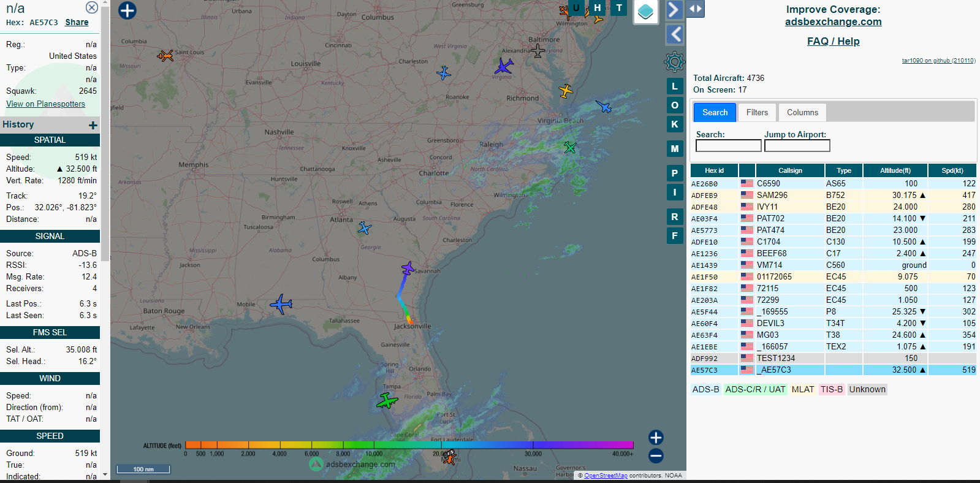Click the blue aircraft off Virginia Beach

pos(604,107)
